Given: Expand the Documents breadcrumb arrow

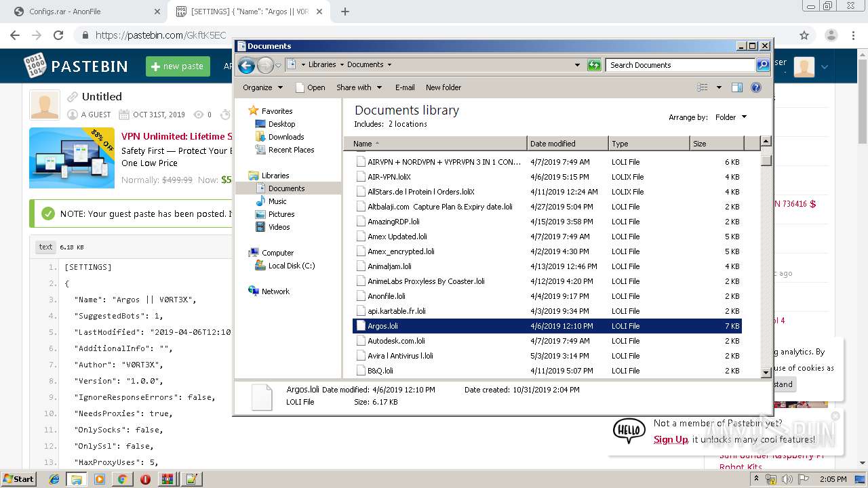Looking at the screenshot, I should click(x=389, y=65).
